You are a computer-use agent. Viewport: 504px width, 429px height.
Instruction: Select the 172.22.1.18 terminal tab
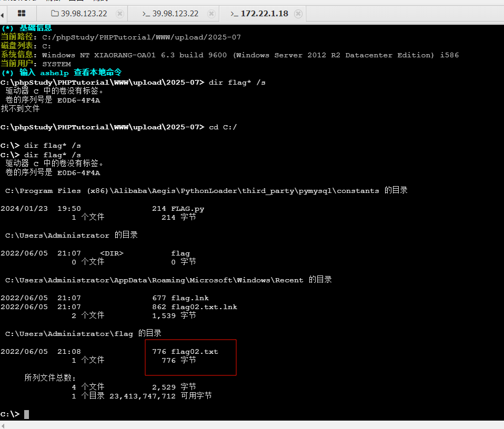point(263,14)
